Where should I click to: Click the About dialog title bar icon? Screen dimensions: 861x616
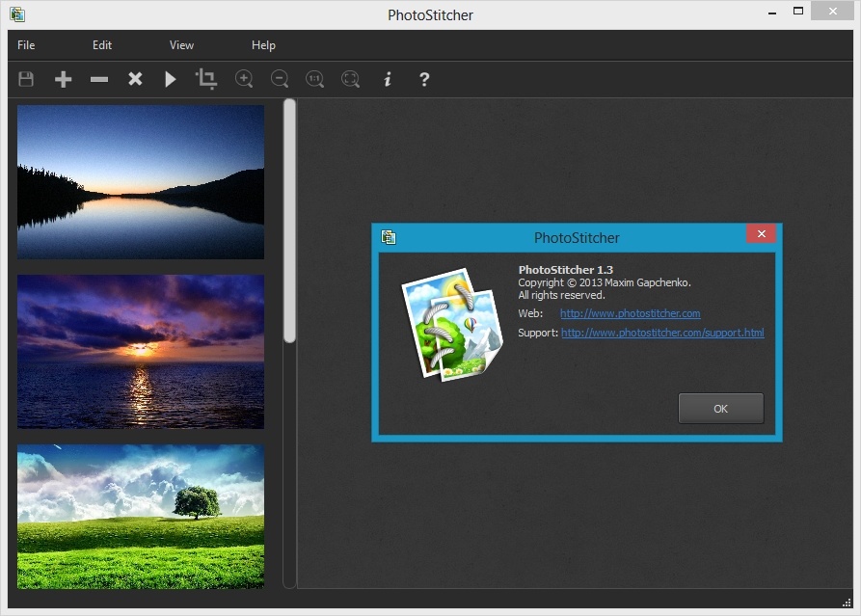tap(389, 237)
